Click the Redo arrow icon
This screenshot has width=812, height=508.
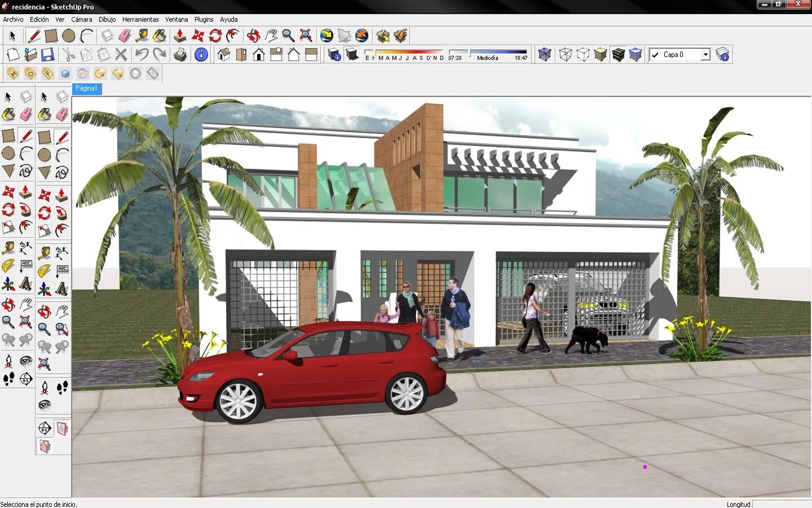(160, 55)
